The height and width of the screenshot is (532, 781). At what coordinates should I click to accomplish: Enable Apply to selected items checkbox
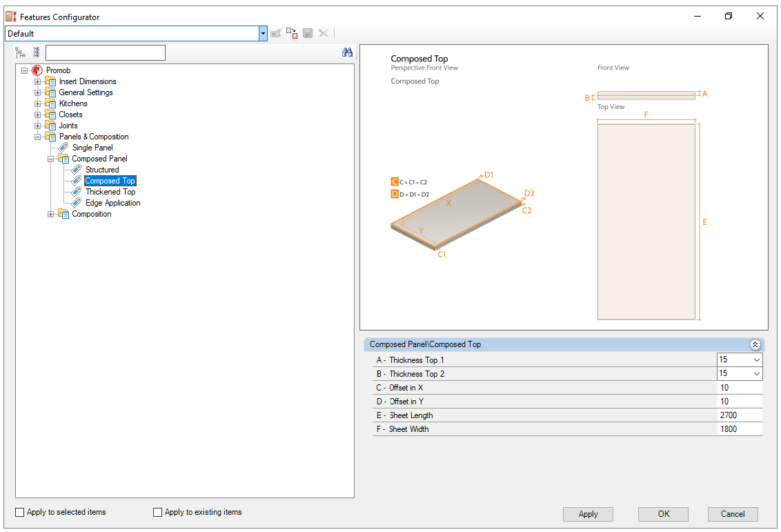pyautogui.click(x=20, y=512)
